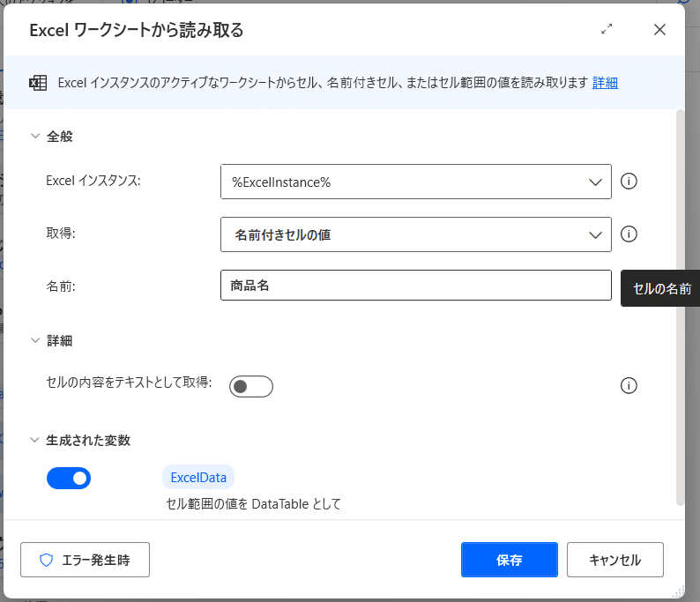Screen dimensions: 700x602
Task: Toggle セルの内容をテキストとして取得 switch
Action: coord(251,386)
